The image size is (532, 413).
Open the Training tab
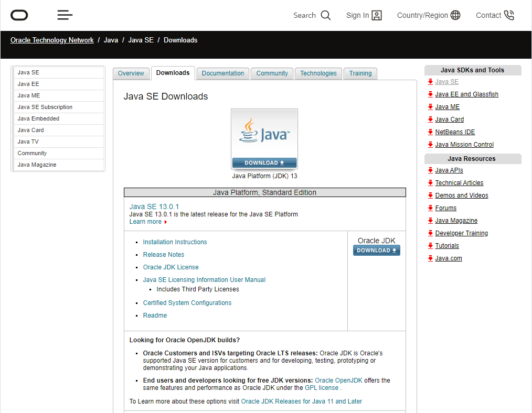point(360,73)
